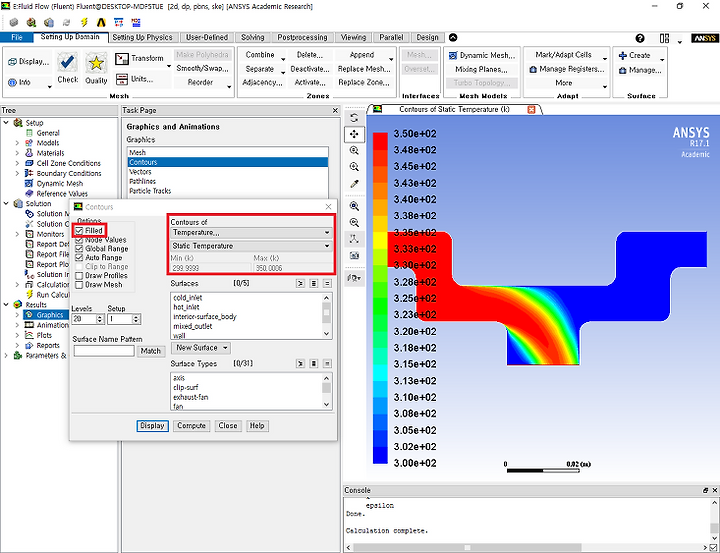Open the Temperature category dropdown

(252, 233)
